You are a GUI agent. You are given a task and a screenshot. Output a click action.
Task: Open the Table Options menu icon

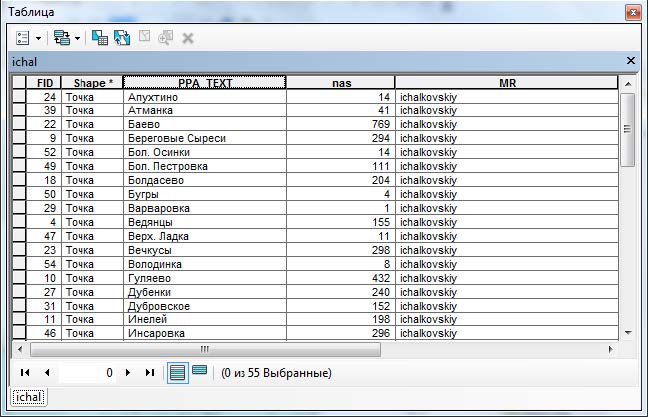(x=24, y=37)
